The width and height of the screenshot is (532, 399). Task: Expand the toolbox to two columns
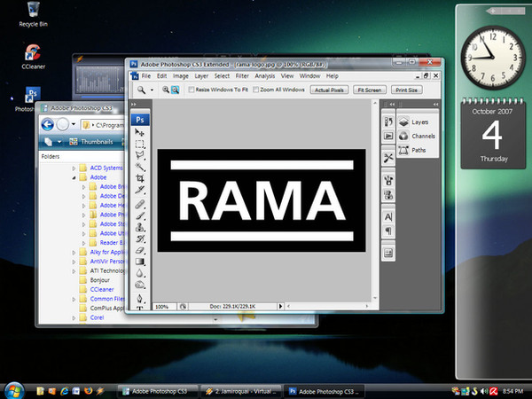click(134, 104)
